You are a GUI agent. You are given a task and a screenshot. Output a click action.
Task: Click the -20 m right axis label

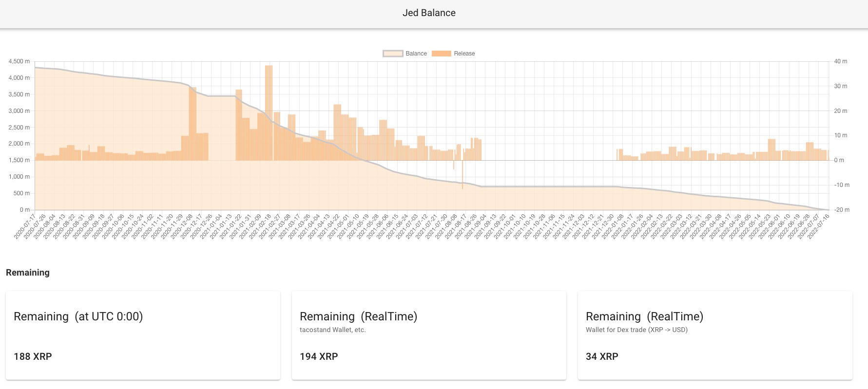(842, 210)
